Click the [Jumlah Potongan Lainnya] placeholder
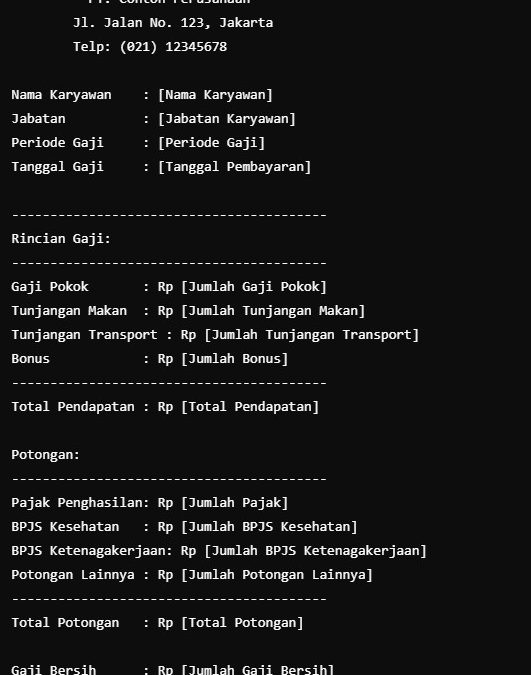This screenshot has height=675, width=531. (x=277, y=575)
